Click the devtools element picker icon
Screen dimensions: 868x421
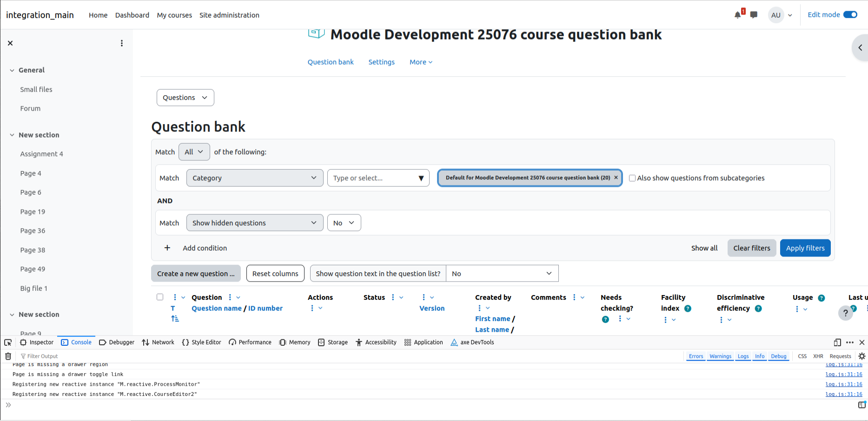click(8, 342)
